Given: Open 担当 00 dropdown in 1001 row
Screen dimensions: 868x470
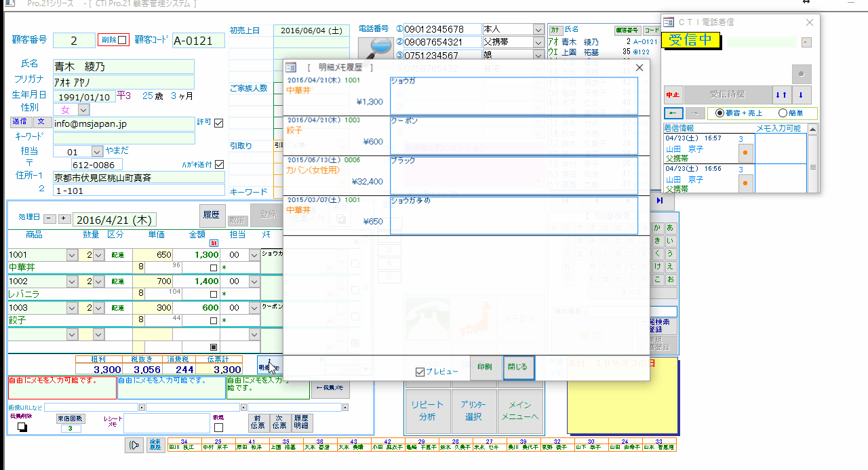Looking at the screenshot, I should click(x=254, y=255).
